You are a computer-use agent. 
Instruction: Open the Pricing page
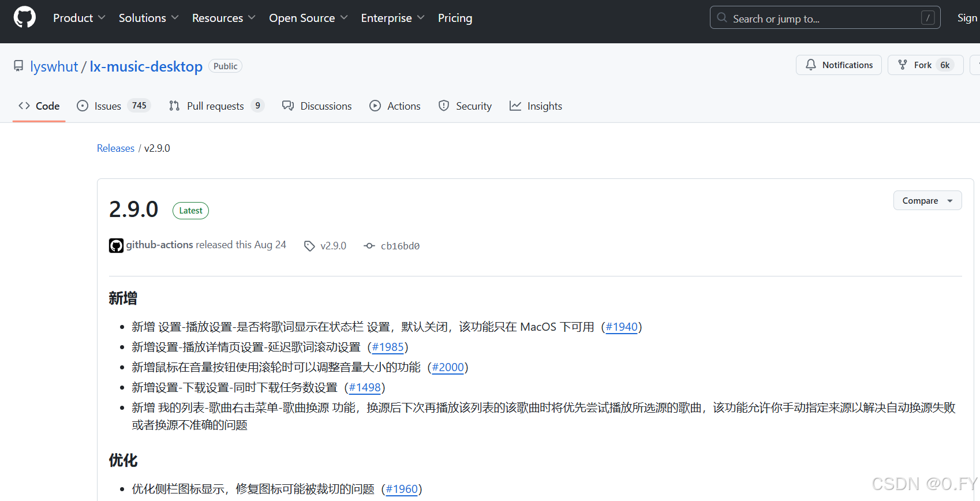pos(455,18)
